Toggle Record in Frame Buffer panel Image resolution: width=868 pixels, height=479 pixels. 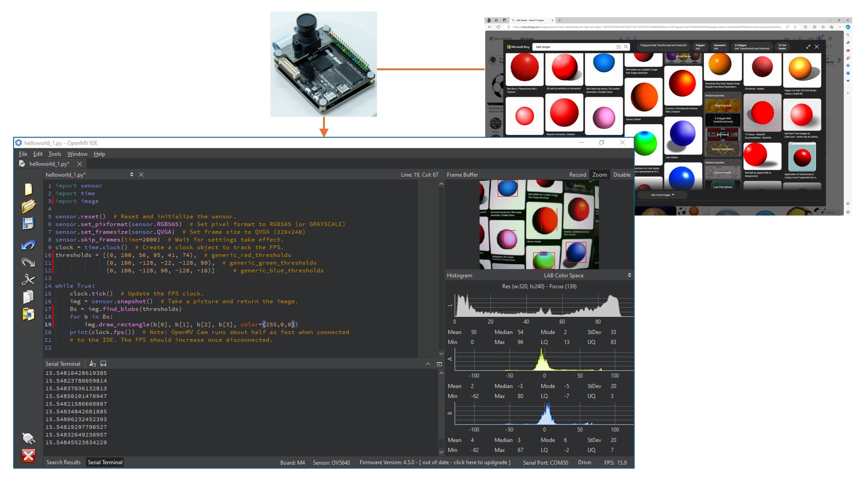pos(578,175)
